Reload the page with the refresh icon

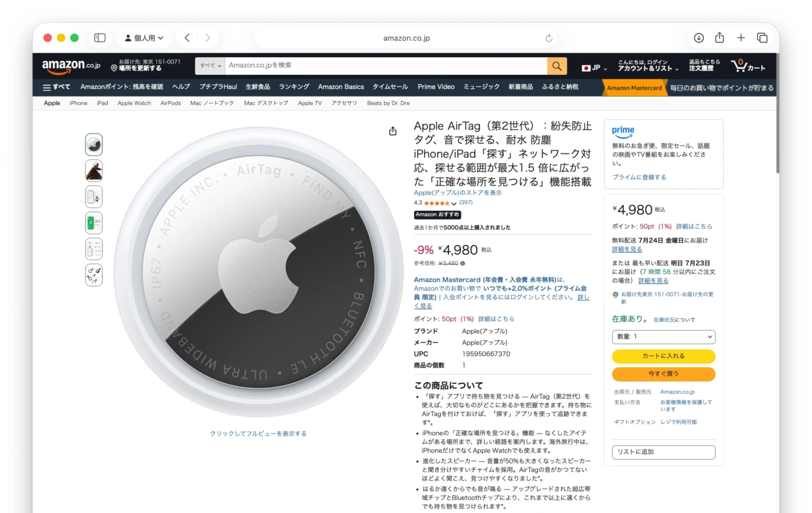click(549, 38)
